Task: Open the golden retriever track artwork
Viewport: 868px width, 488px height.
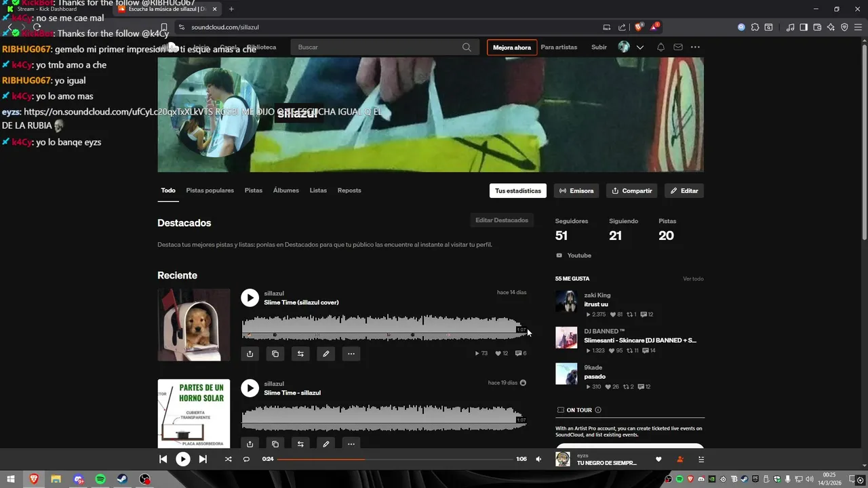Action: [194, 325]
